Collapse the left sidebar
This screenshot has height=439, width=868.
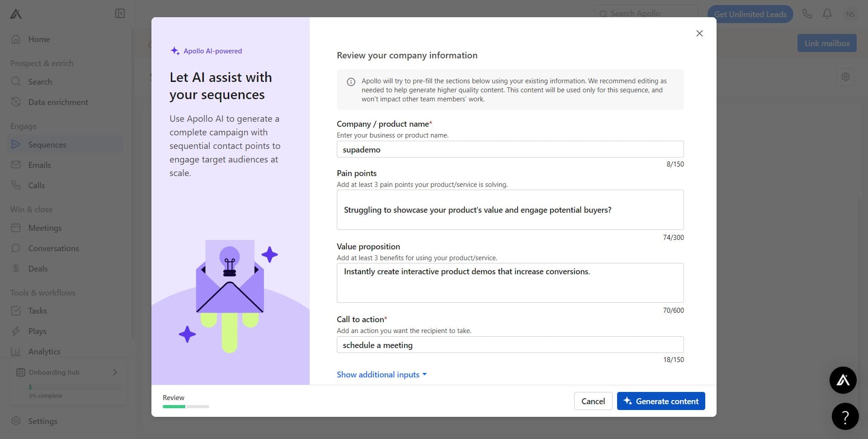[x=120, y=14]
